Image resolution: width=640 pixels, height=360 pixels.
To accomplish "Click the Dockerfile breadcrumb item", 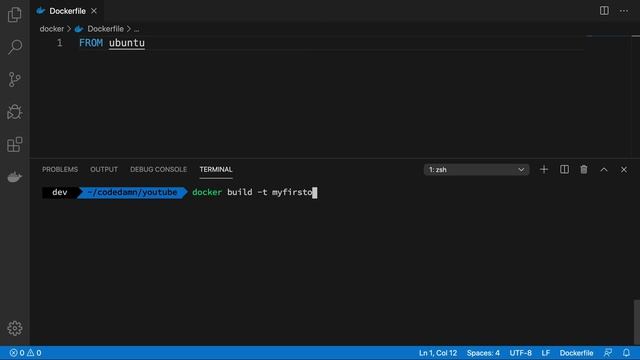I will [x=105, y=29].
